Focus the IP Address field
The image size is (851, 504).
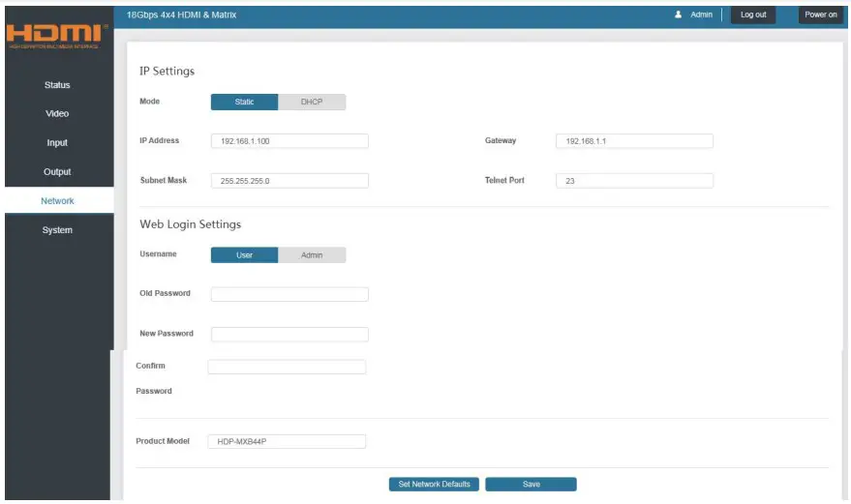[289, 141]
